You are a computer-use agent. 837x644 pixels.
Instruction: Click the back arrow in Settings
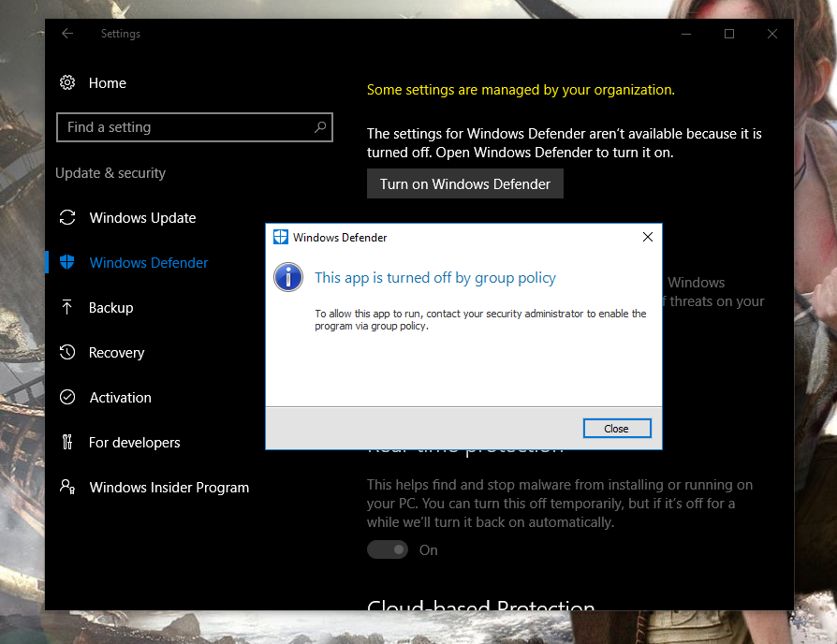coord(67,34)
